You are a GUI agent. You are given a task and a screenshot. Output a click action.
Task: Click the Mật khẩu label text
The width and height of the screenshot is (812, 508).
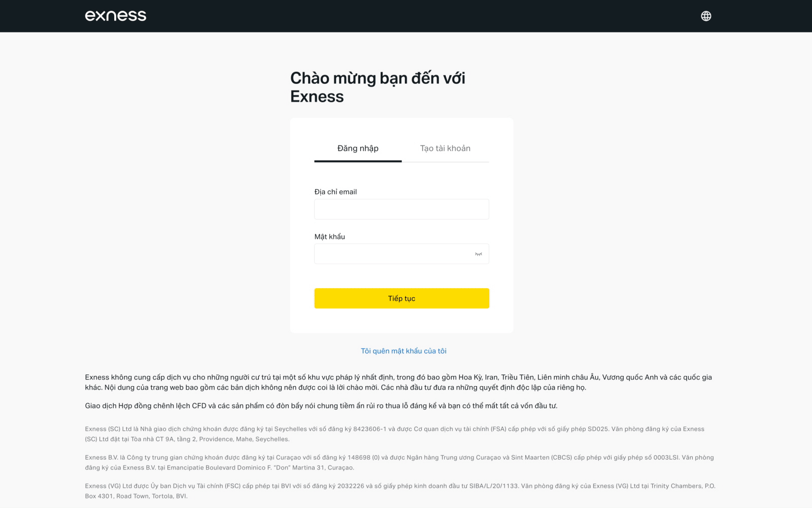[329, 237]
